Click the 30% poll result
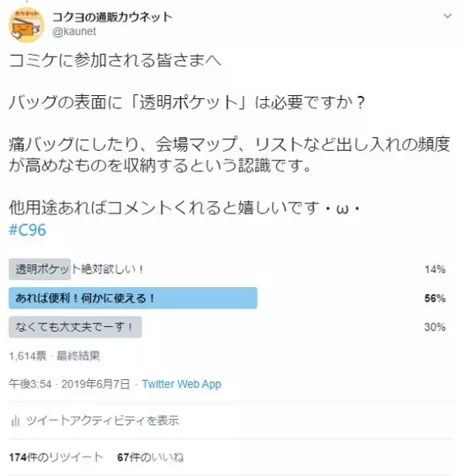 [435, 327]
